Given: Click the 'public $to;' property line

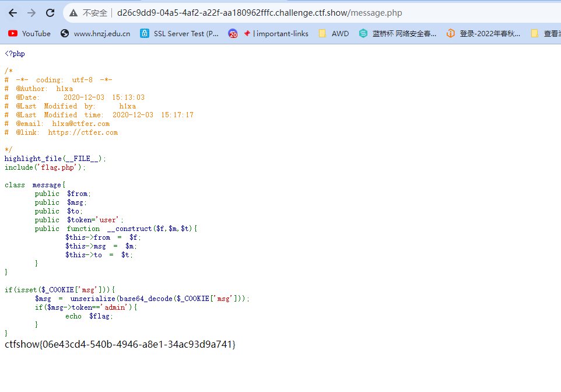Looking at the screenshot, I should point(59,211).
